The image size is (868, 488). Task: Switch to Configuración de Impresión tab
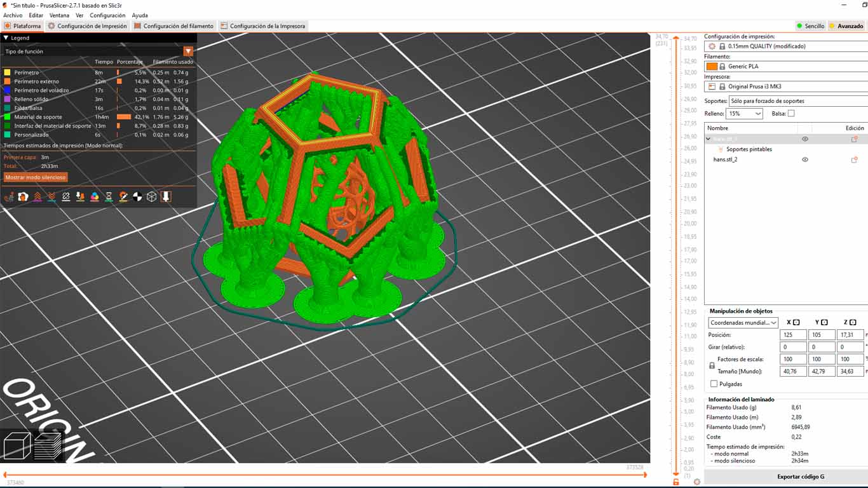88,26
